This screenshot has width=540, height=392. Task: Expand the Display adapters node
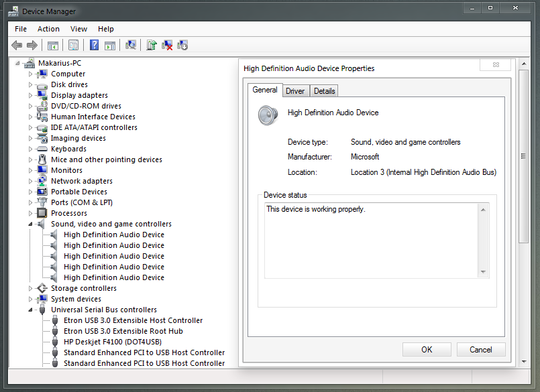[30, 95]
